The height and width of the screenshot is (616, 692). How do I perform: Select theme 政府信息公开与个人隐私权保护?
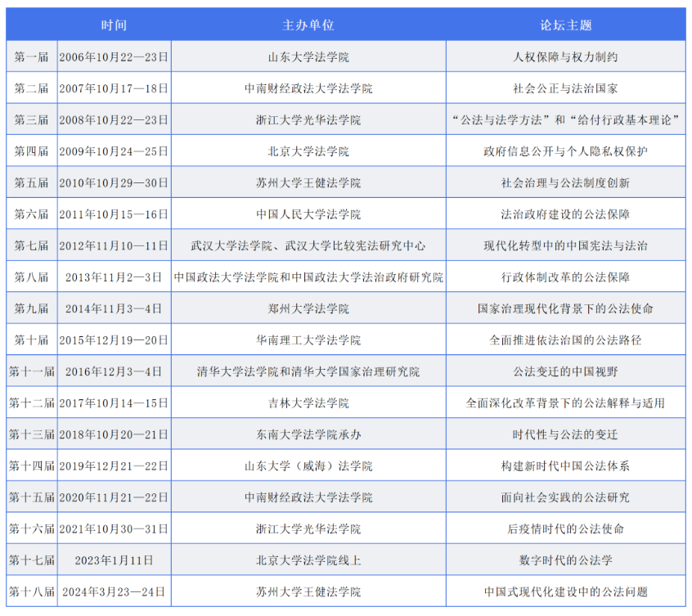pyautogui.click(x=565, y=151)
